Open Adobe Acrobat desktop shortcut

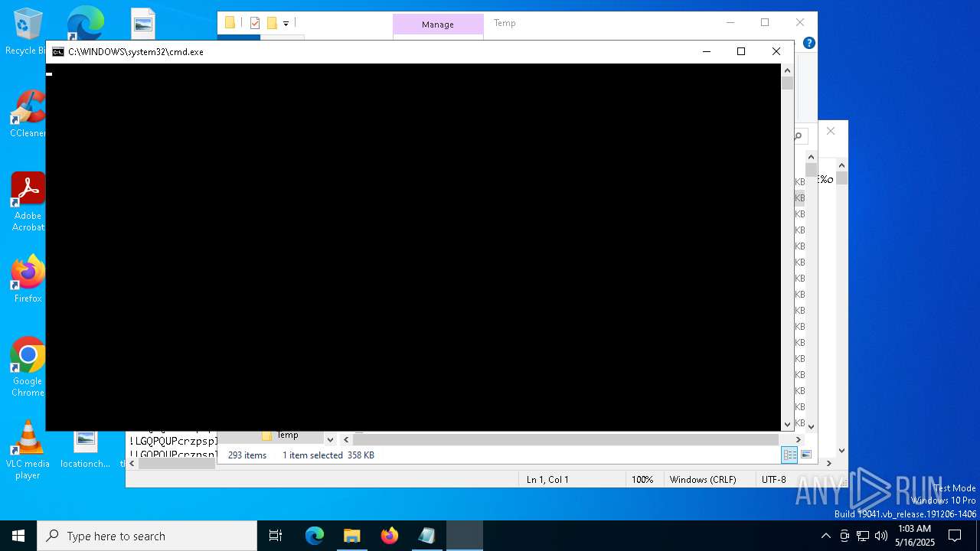[x=28, y=201]
